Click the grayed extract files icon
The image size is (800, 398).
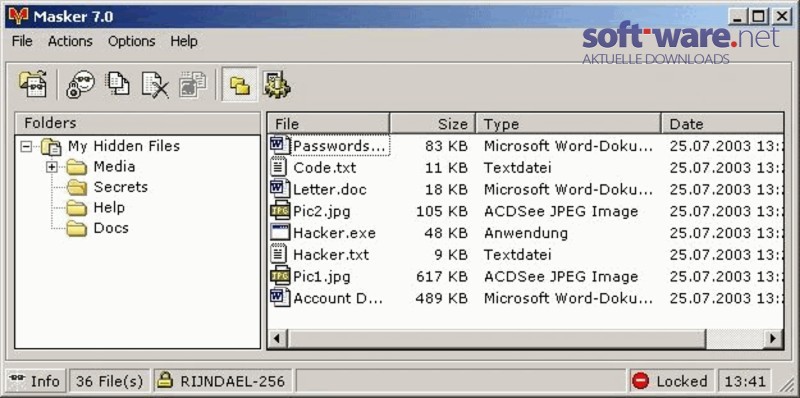point(193,85)
